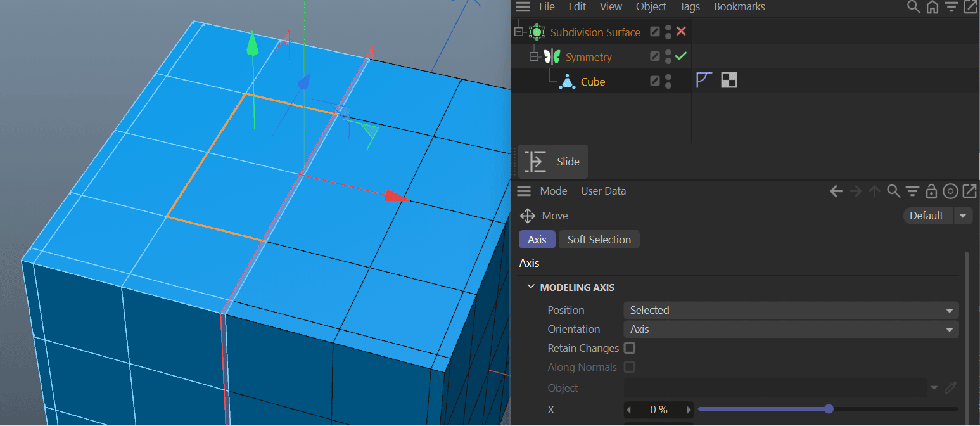Image resolution: width=980 pixels, height=426 pixels.
Task: Collapse the MODELING AXIS section
Action: click(x=531, y=287)
